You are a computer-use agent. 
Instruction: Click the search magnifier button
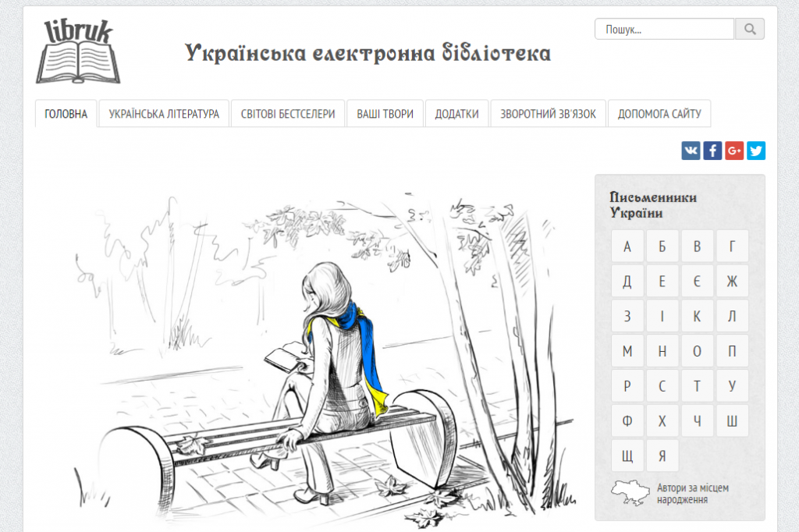[750, 30]
